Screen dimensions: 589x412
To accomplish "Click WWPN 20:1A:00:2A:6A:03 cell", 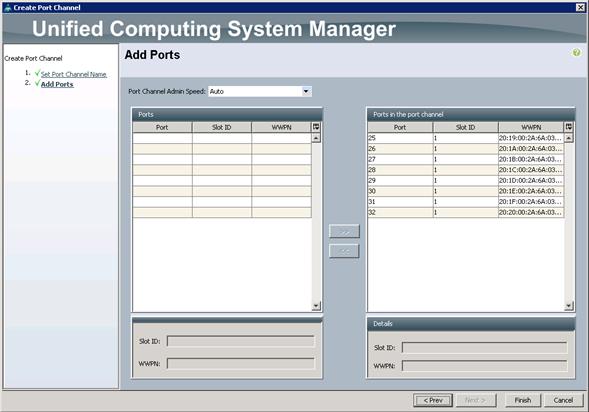I will 531,149.
